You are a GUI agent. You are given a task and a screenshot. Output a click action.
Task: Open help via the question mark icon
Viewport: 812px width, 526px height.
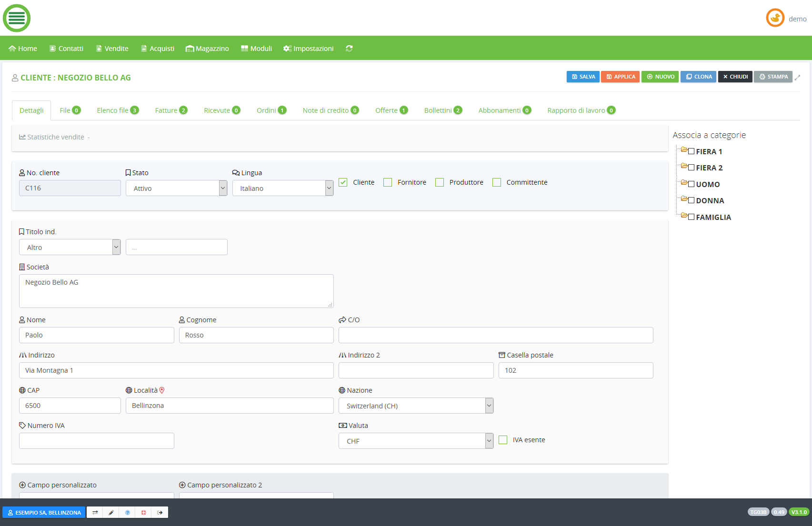127,513
